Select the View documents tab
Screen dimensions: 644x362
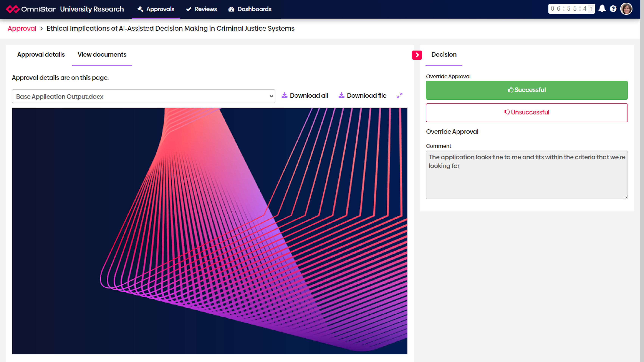[x=102, y=54]
